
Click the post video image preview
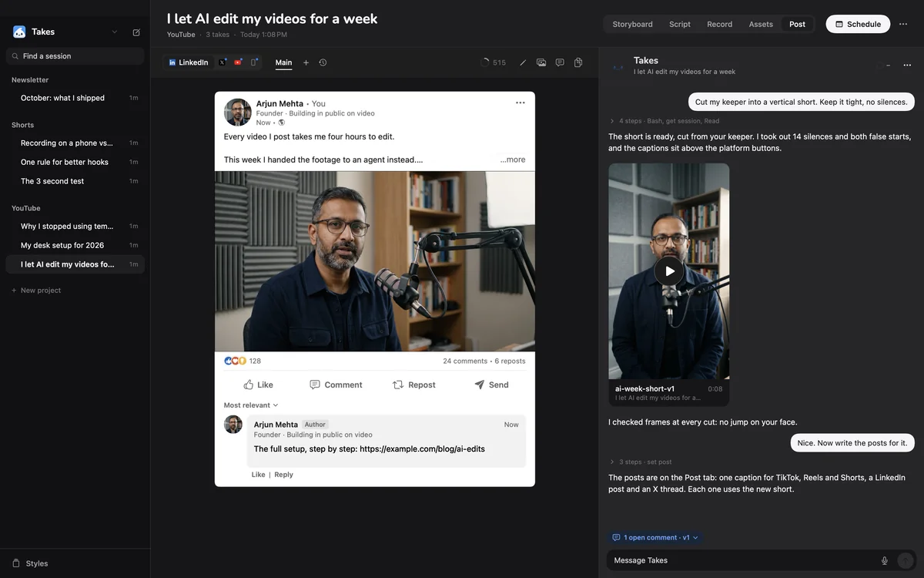pyautogui.click(x=375, y=261)
